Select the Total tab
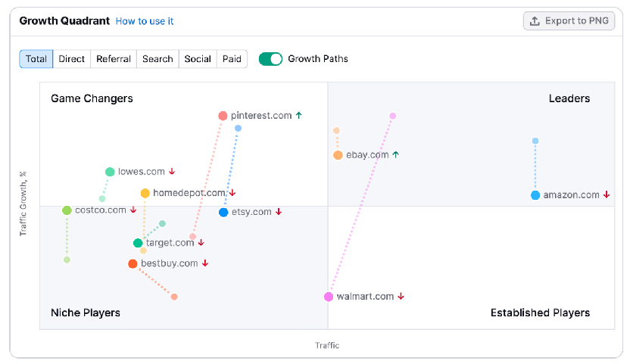630x364 pixels. [36, 59]
